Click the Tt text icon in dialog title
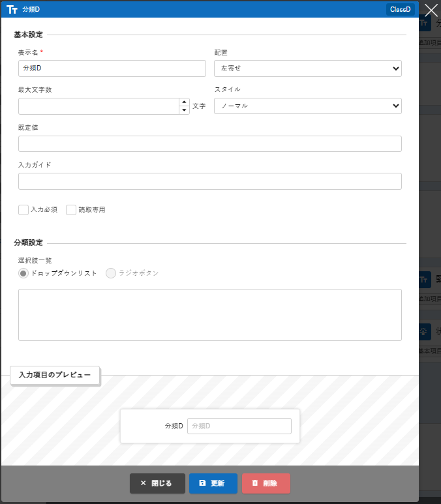 click(x=12, y=10)
